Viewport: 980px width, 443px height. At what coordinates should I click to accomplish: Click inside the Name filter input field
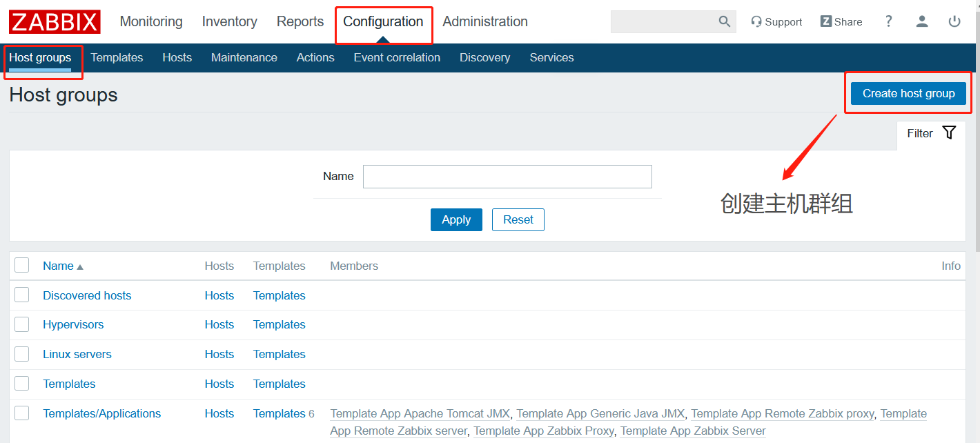click(x=507, y=176)
